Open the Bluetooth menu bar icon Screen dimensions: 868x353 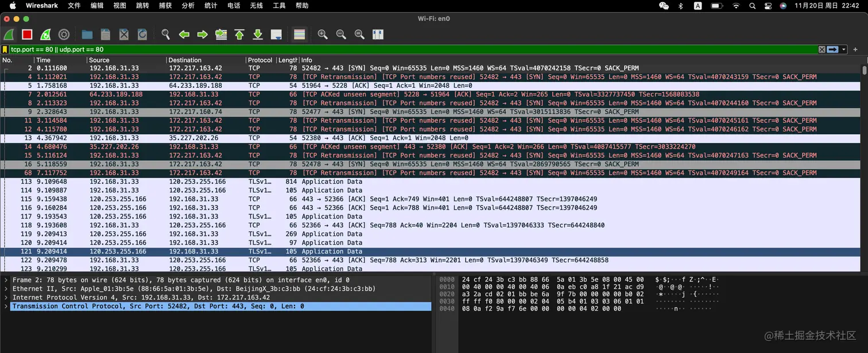[x=681, y=6]
